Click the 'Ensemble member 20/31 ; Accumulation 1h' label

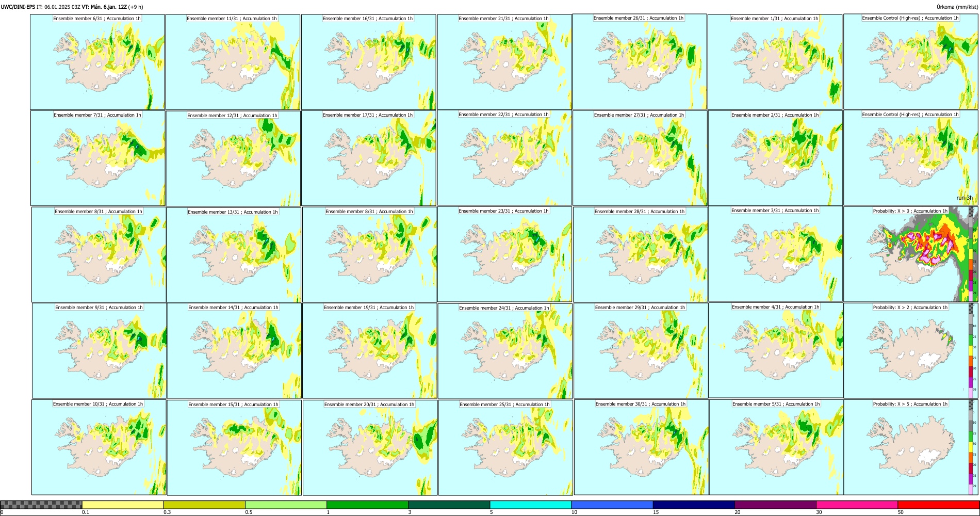(x=369, y=405)
